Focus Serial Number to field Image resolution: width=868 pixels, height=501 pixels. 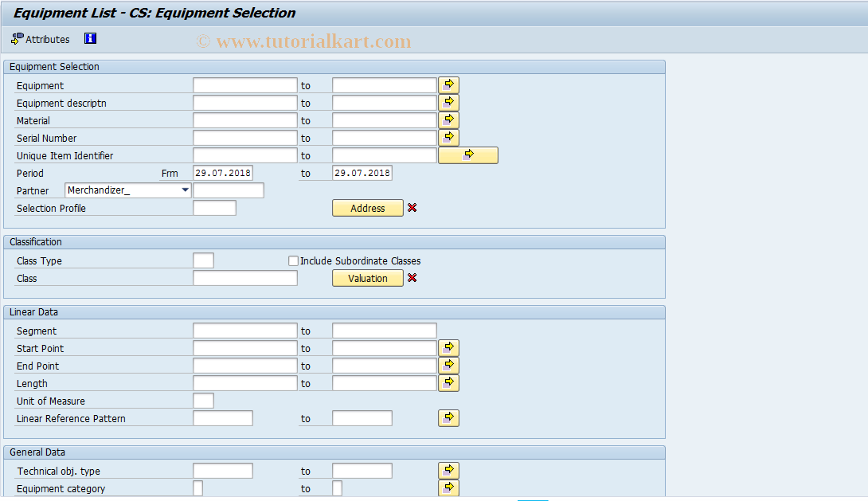click(385, 138)
